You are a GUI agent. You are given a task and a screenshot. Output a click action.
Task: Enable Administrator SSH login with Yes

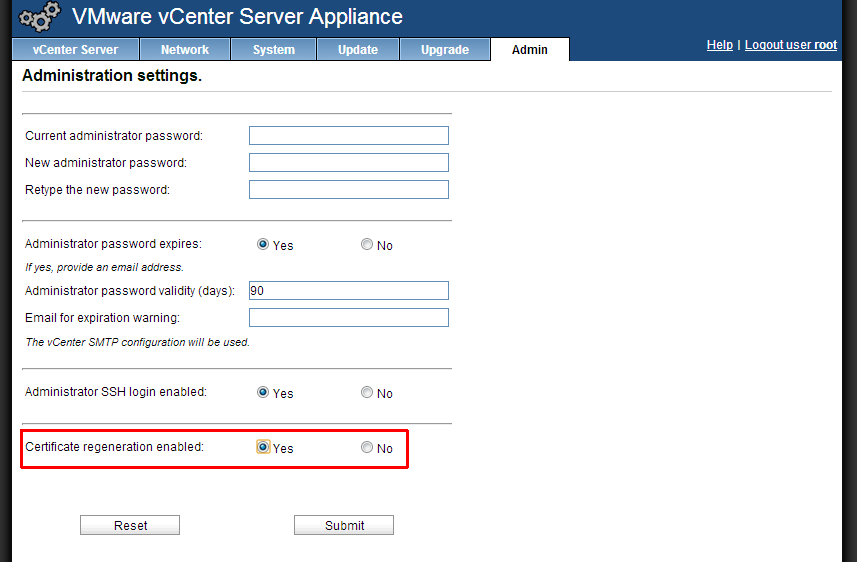263,393
